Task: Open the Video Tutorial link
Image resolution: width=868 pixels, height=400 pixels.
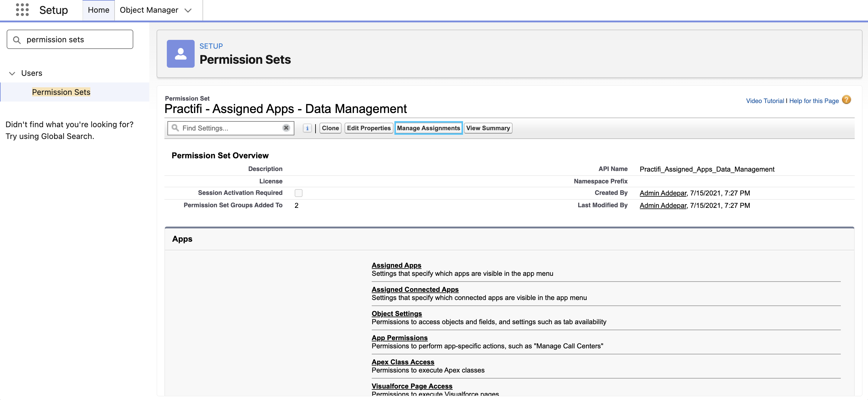Action: pyautogui.click(x=765, y=101)
